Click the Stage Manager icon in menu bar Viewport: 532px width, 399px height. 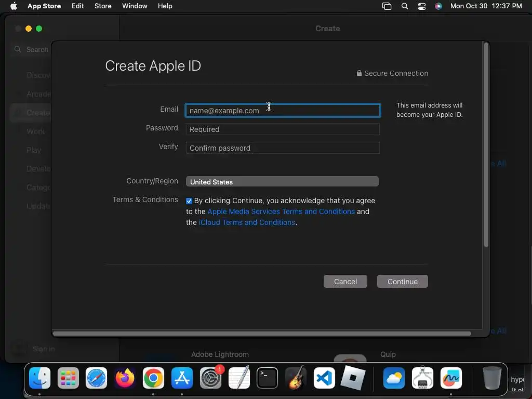click(387, 6)
